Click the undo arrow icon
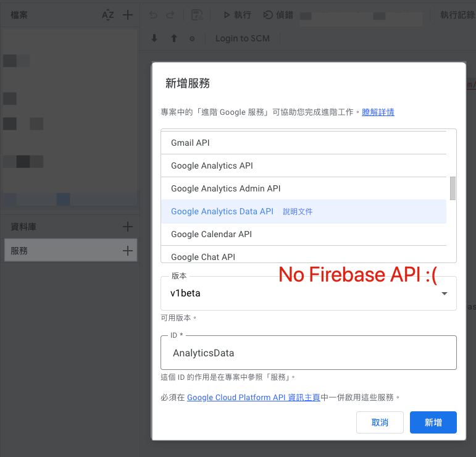476x457 pixels. 153,15
